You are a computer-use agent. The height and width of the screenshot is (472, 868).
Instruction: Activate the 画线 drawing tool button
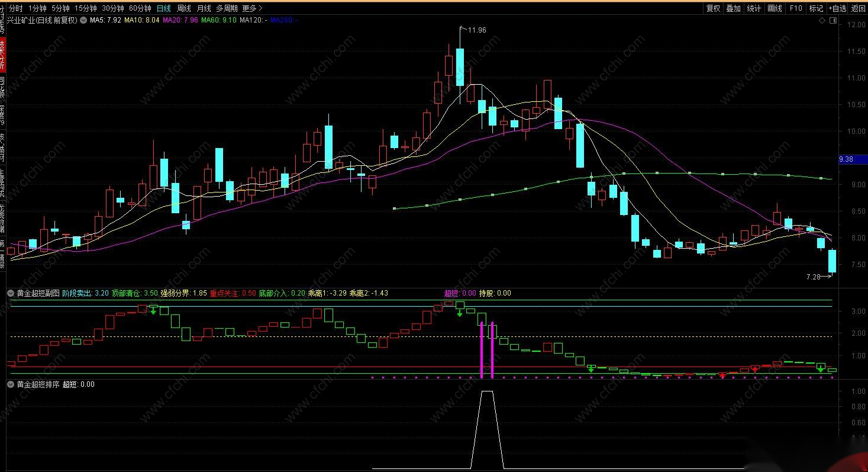775,8
